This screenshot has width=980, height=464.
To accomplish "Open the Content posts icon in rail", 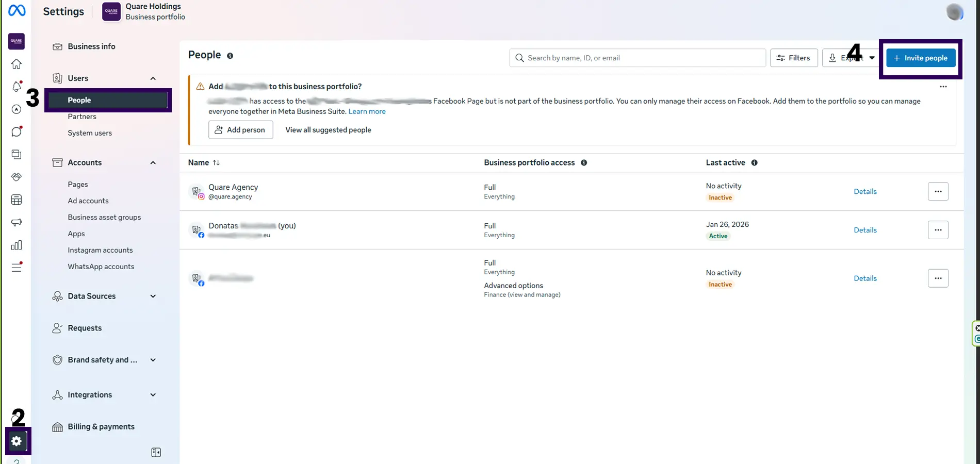I will (x=17, y=154).
